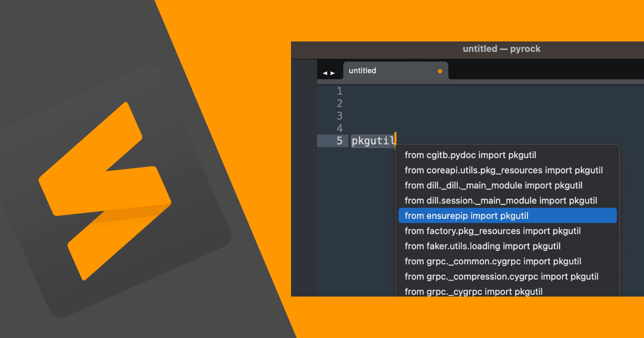Choose 'from grpc._common.cygrpc import pkgutil' entry

point(493,262)
